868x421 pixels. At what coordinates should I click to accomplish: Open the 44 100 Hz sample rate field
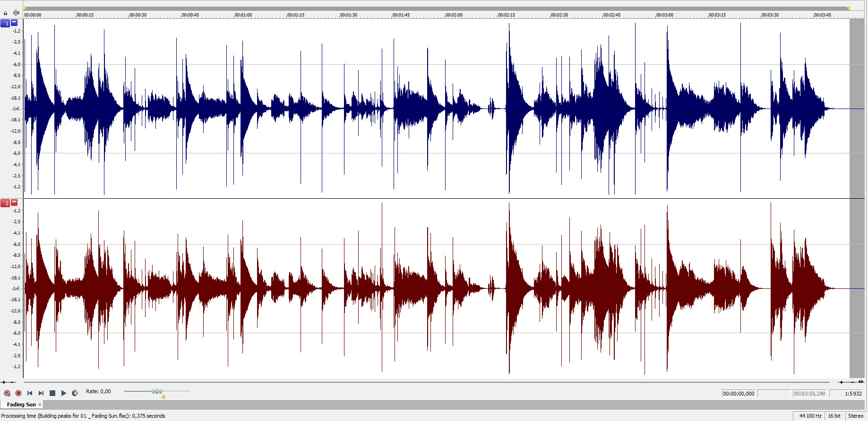[810, 416]
